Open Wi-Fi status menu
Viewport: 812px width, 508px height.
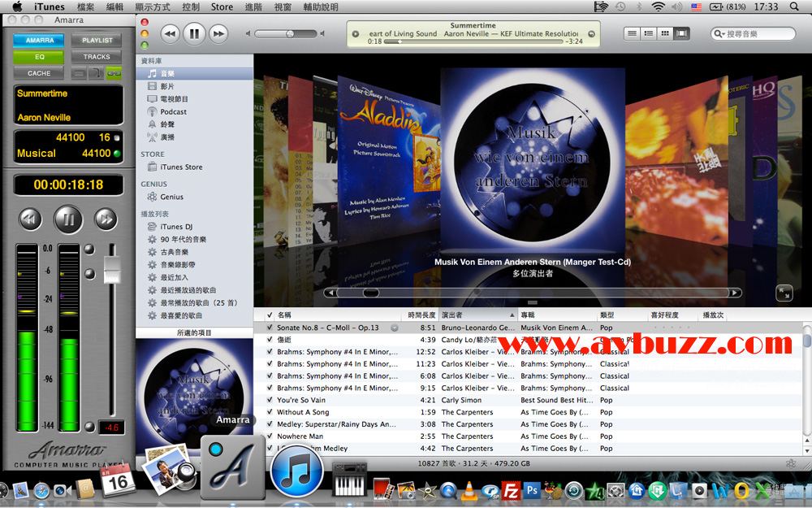(658, 7)
